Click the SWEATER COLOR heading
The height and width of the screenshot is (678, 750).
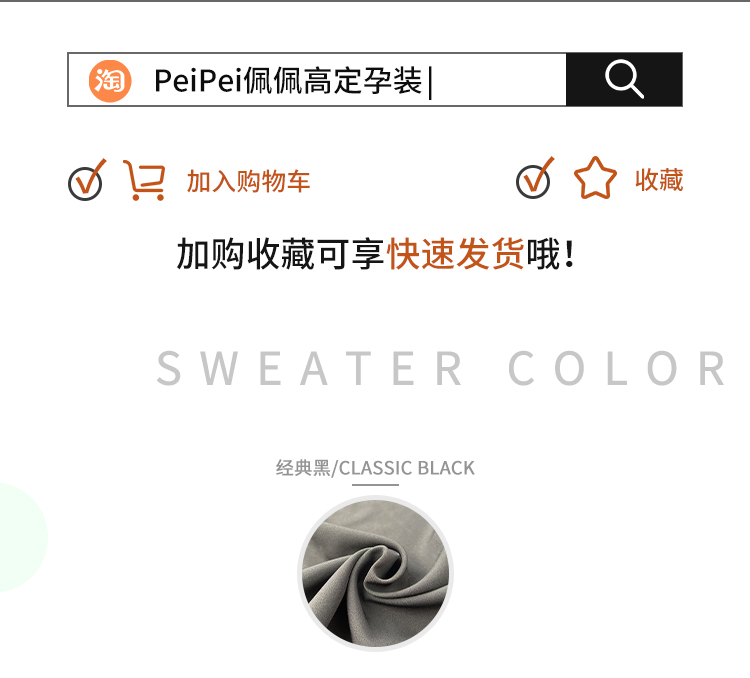[441, 368]
